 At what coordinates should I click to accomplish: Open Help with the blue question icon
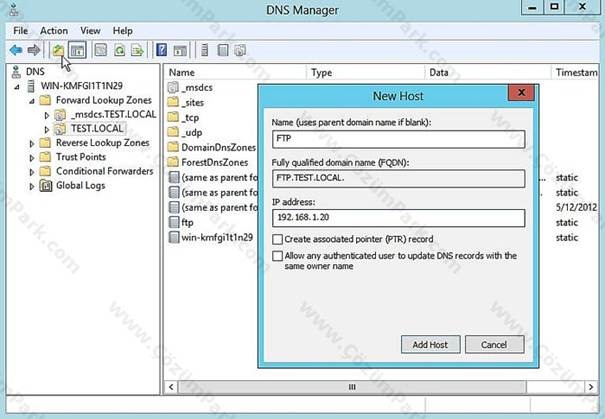pos(161,50)
